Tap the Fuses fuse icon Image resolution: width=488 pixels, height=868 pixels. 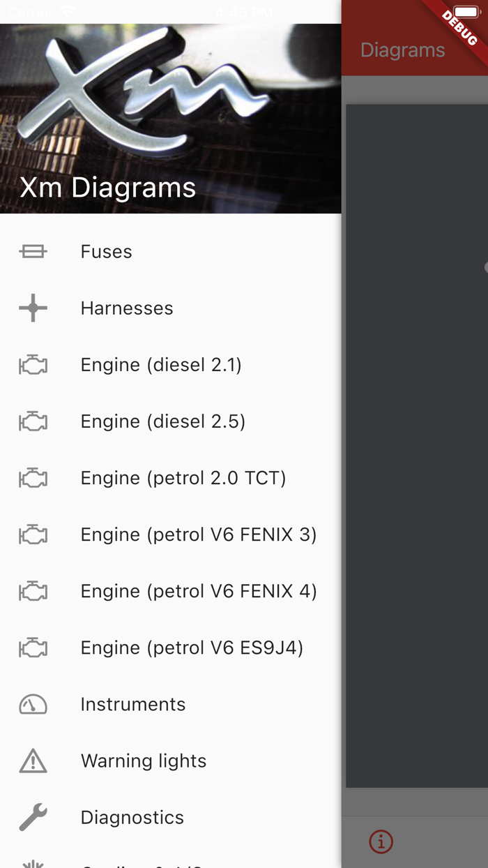[33, 251]
